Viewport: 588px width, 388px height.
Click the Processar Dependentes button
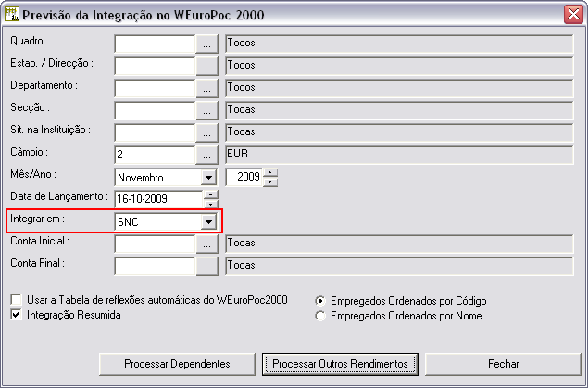177,364
